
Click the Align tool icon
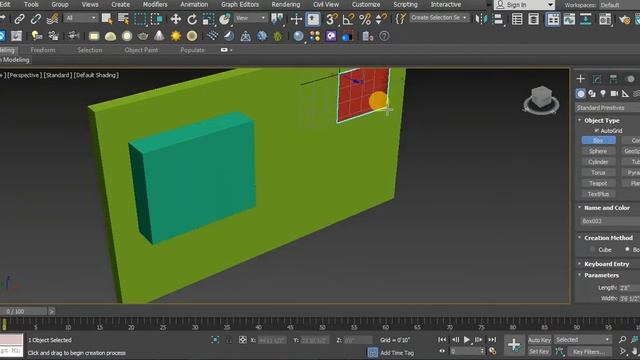coord(498,19)
